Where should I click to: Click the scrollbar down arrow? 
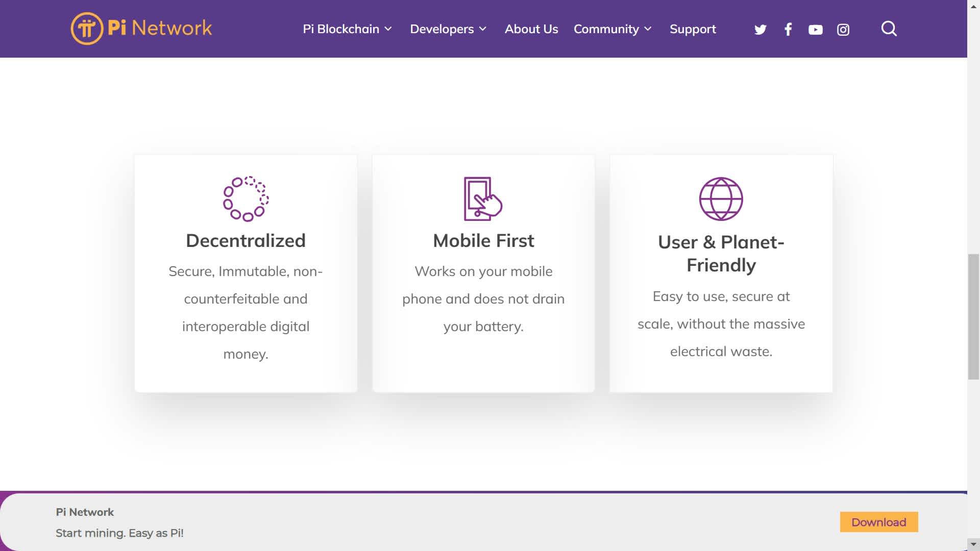pyautogui.click(x=973, y=544)
